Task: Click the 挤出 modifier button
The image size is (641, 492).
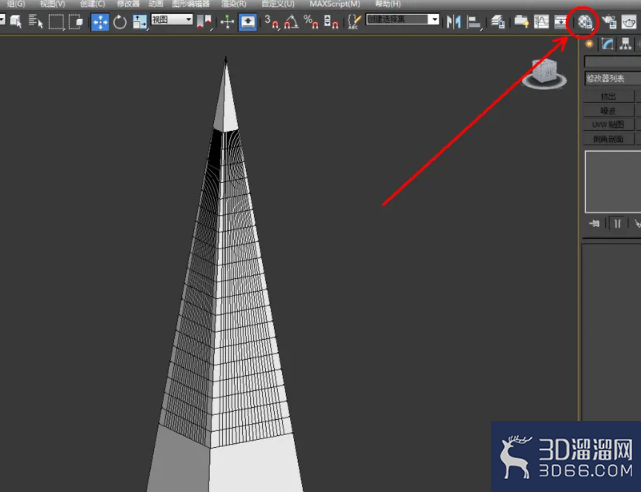Action: [608, 96]
